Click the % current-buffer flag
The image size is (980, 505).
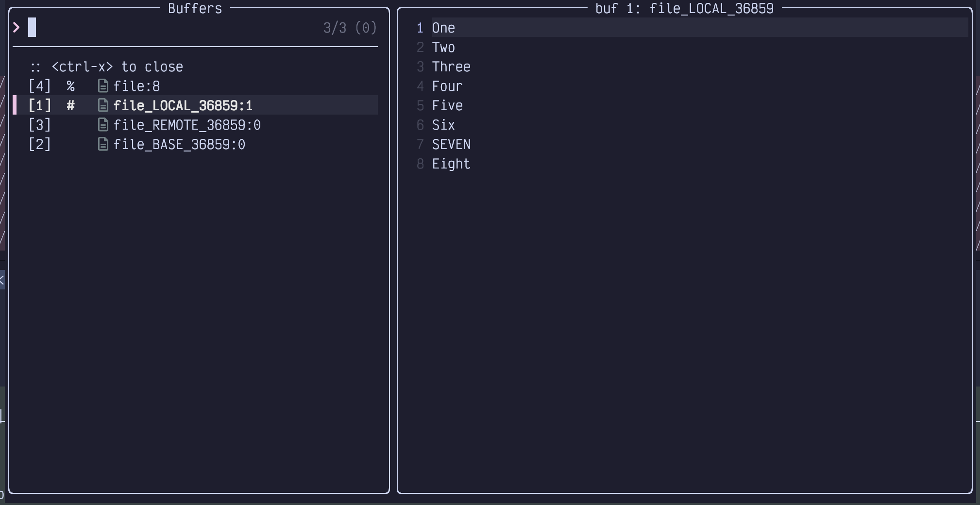pyautogui.click(x=71, y=86)
